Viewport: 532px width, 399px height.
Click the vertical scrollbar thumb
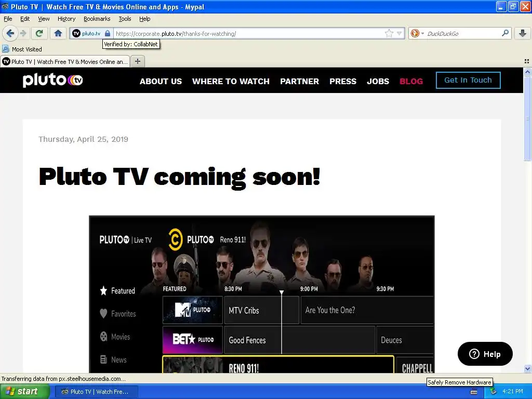click(527, 118)
